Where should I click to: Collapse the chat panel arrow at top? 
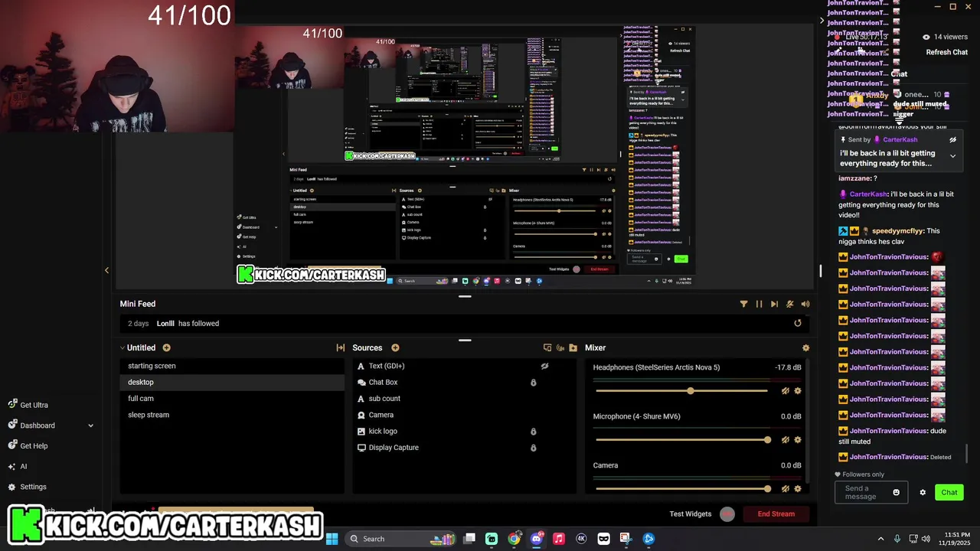(x=822, y=21)
